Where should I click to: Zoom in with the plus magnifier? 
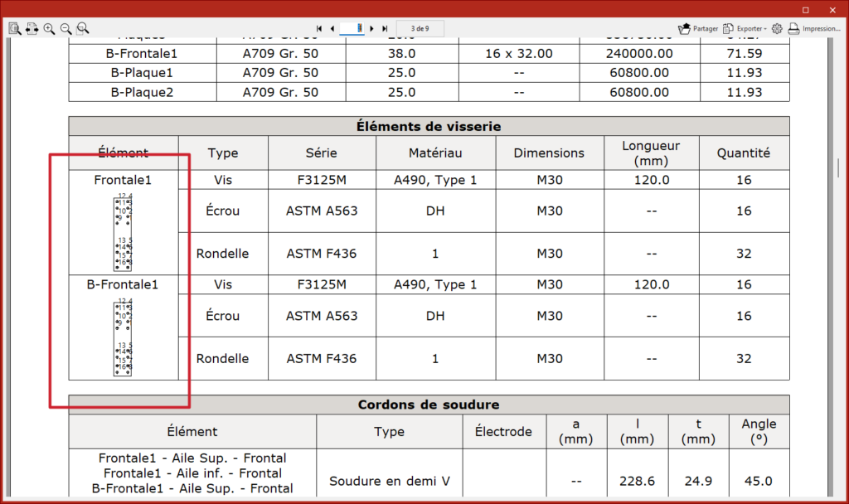[x=49, y=29]
